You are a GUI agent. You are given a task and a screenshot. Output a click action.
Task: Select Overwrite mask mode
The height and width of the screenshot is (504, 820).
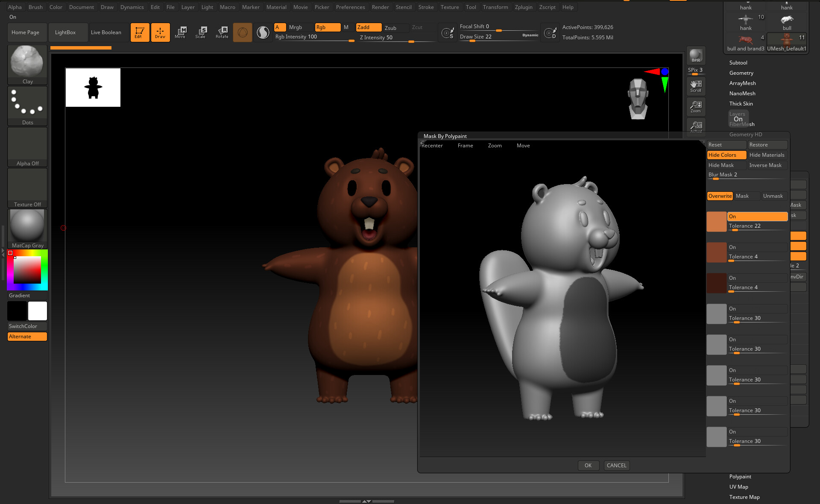pyautogui.click(x=720, y=196)
